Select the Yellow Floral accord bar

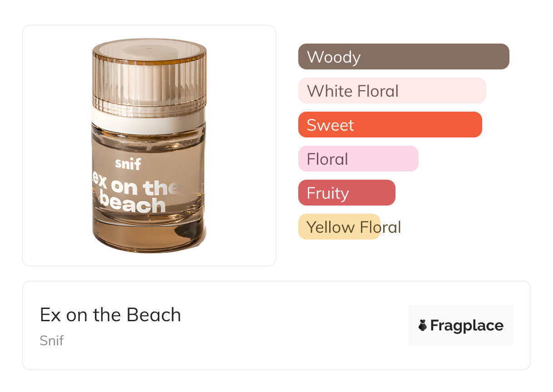click(339, 227)
